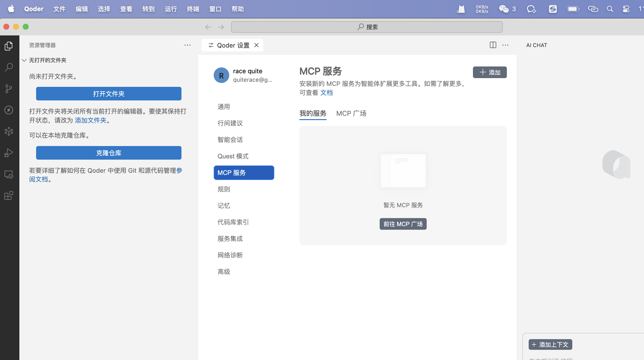
Task: Click the 添加 MCP service button
Action: pyautogui.click(x=489, y=72)
